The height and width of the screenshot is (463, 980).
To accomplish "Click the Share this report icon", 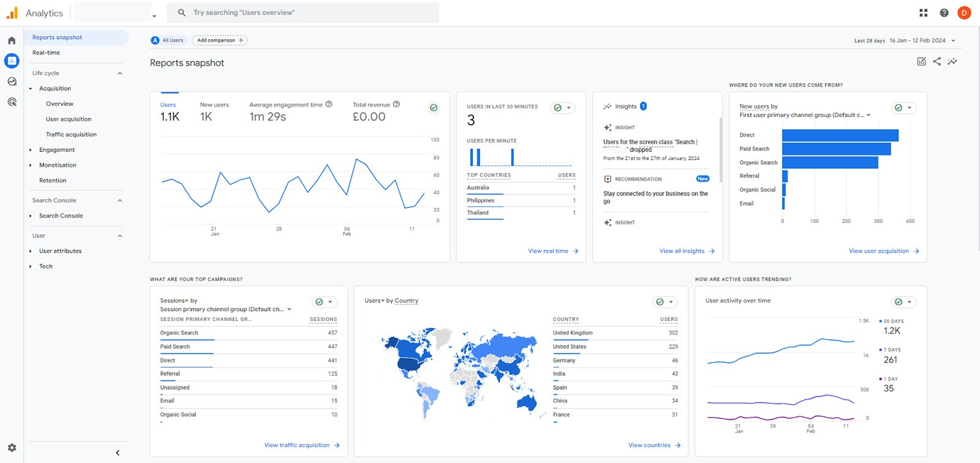I will [x=937, y=61].
